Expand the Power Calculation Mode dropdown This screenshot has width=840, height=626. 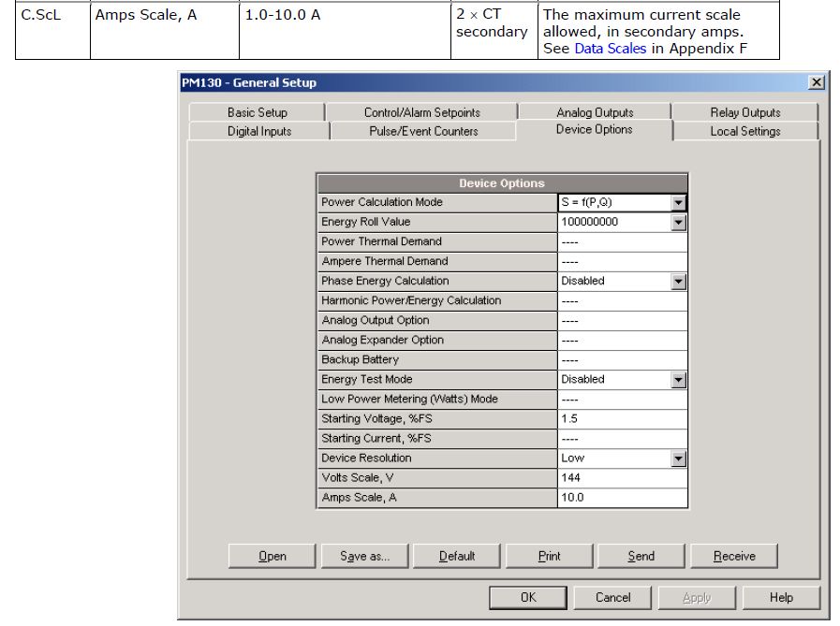[678, 202]
